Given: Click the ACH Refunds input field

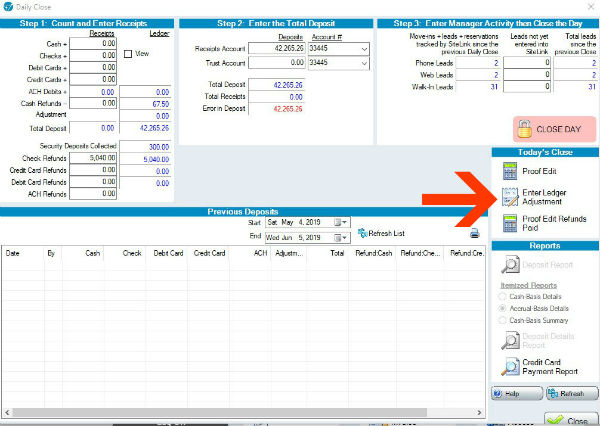Looking at the screenshot, I should (x=93, y=193).
